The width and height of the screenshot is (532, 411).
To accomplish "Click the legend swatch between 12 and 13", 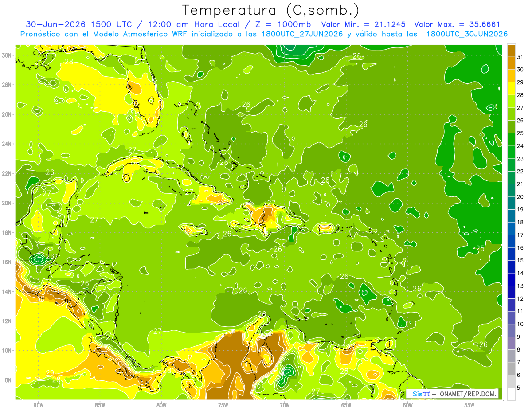I will pyautogui.click(x=511, y=292).
